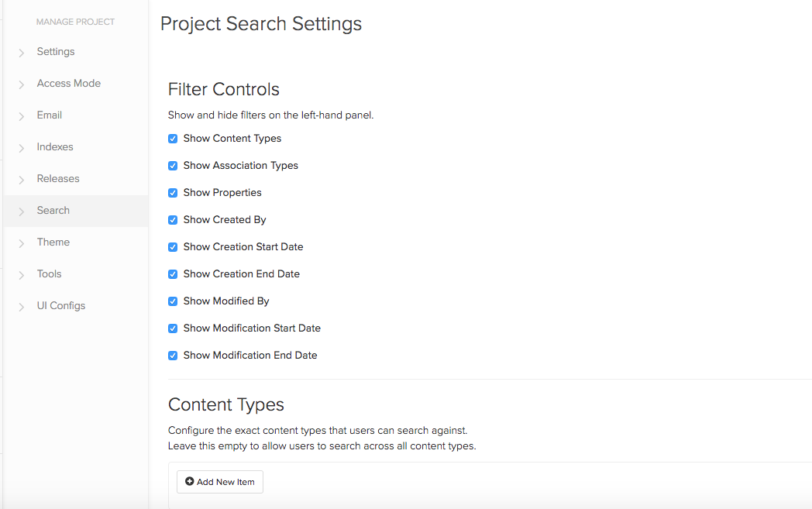The image size is (812, 509).
Task: Toggle Show Creation Start Date
Action: pyautogui.click(x=172, y=247)
